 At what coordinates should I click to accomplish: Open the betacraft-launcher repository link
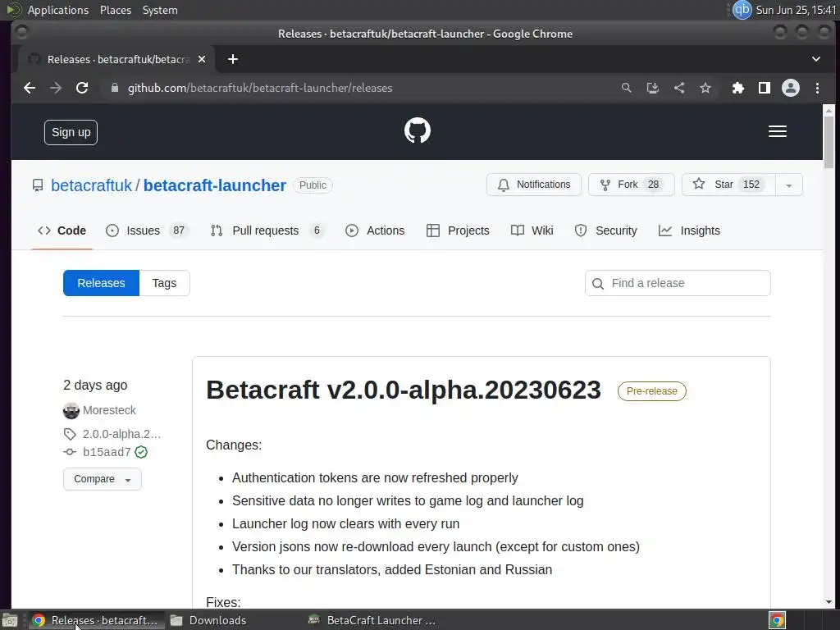tap(215, 185)
